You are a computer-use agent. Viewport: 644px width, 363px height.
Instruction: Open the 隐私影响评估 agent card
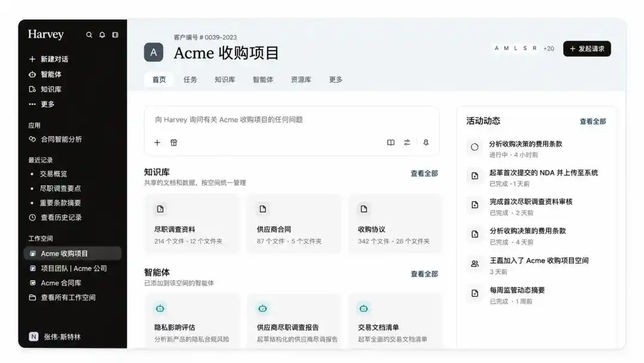click(x=192, y=322)
